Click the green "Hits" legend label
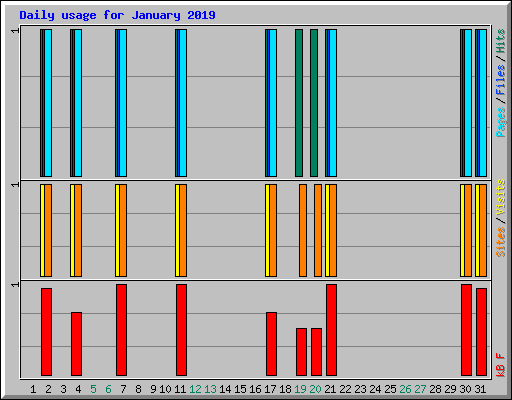 tap(501, 41)
